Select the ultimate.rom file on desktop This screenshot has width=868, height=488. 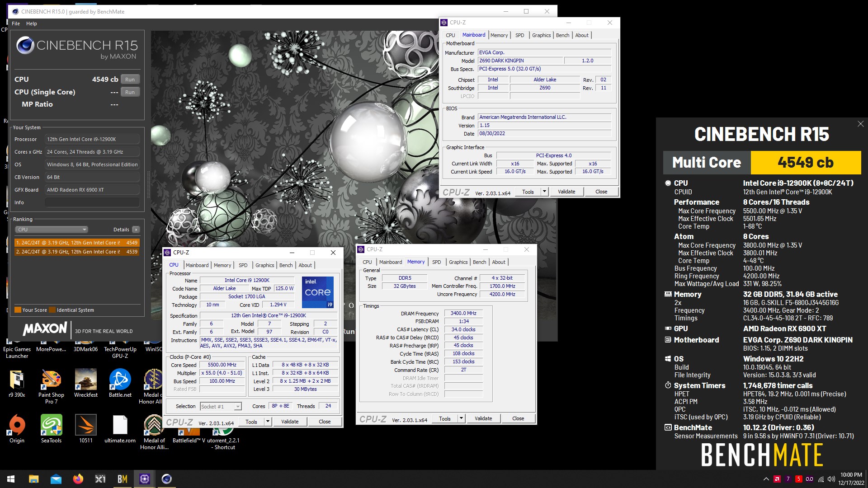pos(120,428)
